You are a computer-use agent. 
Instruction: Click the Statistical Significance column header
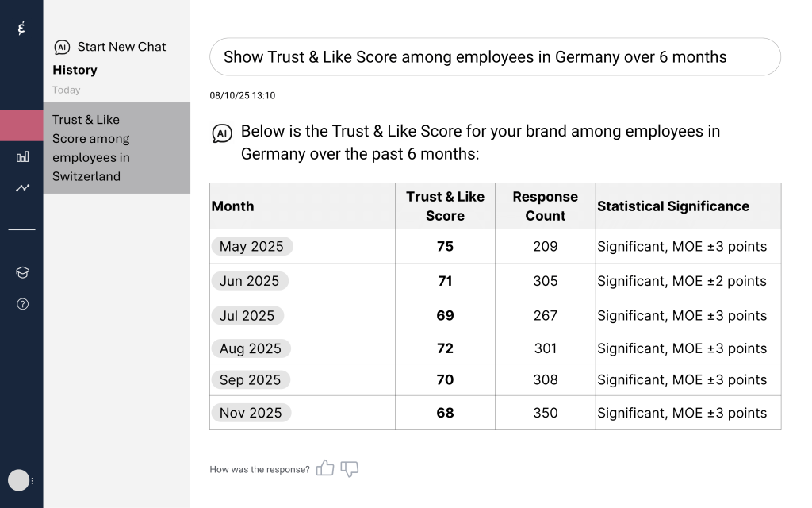click(673, 206)
